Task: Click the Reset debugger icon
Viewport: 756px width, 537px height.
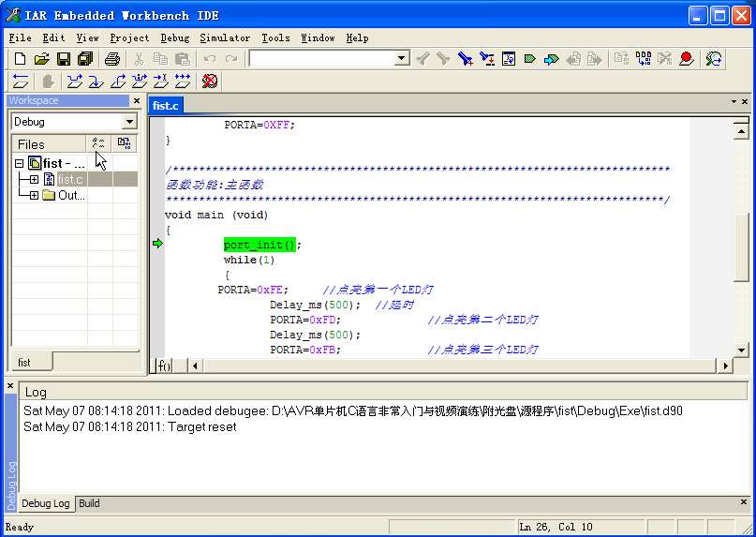Action: [21, 82]
